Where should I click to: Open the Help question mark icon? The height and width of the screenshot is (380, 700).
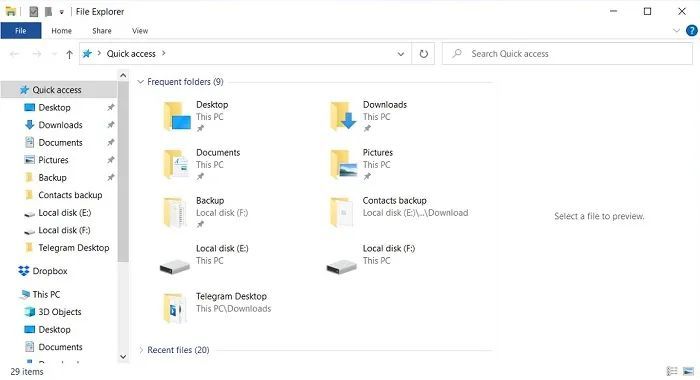click(x=692, y=30)
